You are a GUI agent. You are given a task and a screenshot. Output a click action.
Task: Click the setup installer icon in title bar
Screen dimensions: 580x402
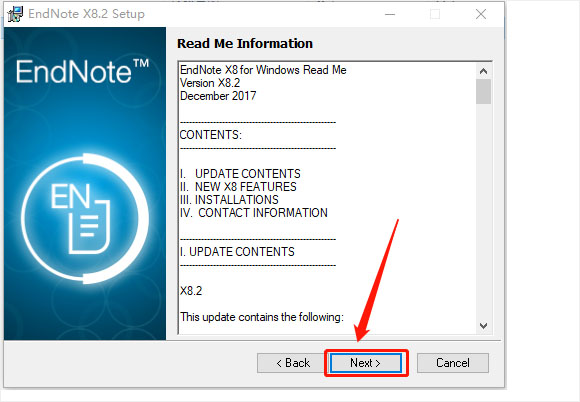tap(15, 14)
